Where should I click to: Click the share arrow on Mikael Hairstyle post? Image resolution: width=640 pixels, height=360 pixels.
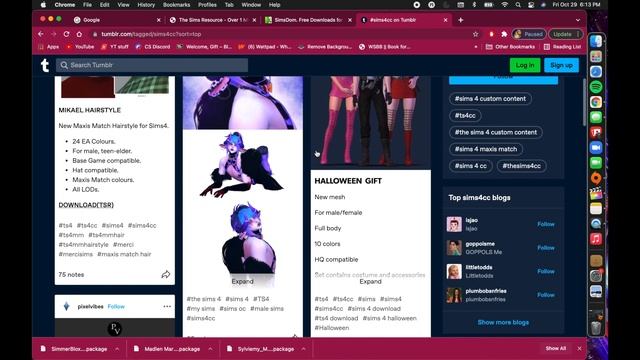point(165,275)
